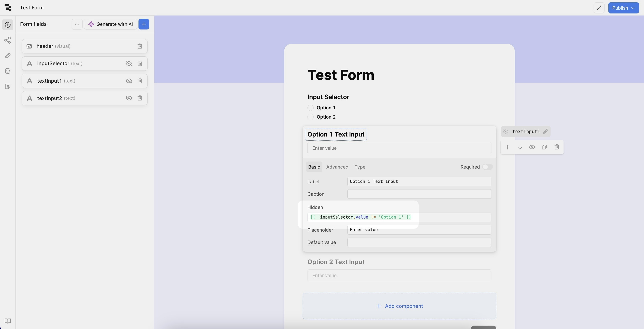644x329 pixels.
Task: Click the Test Form title in header
Action: (32, 8)
